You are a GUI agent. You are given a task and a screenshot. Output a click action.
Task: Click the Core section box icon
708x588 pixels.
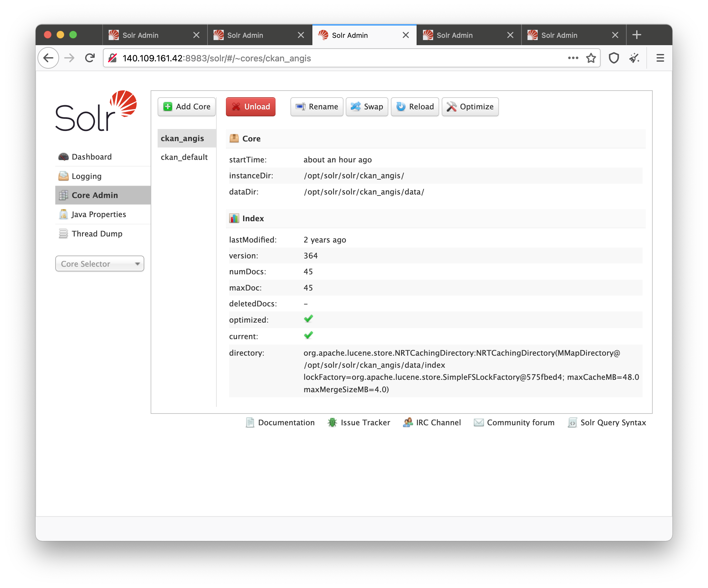(234, 138)
